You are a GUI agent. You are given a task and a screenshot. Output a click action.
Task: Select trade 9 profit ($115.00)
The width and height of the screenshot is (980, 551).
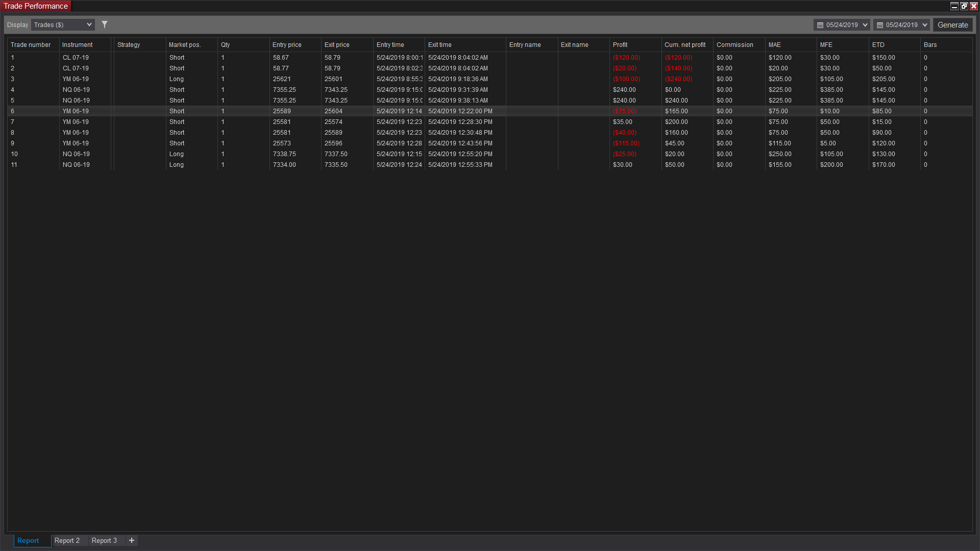(626, 143)
